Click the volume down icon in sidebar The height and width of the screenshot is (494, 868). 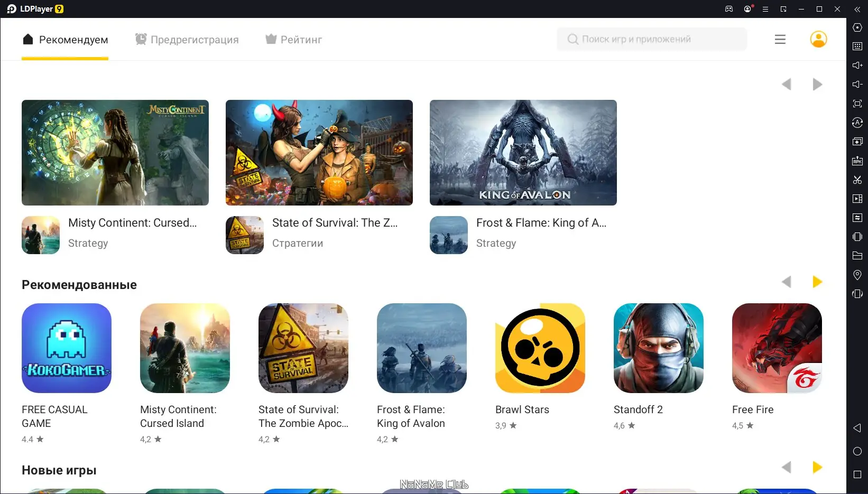coord(857,85)
